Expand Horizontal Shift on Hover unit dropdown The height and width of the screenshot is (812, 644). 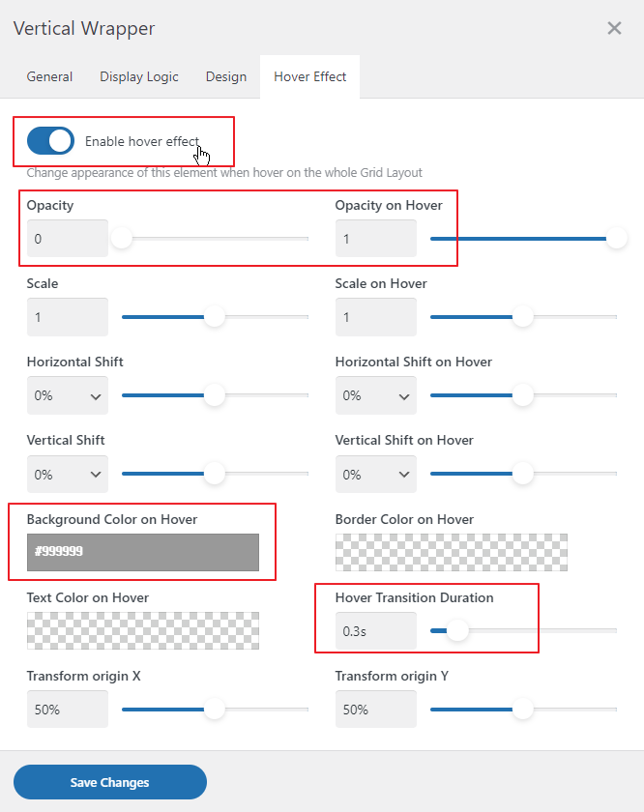376,395
